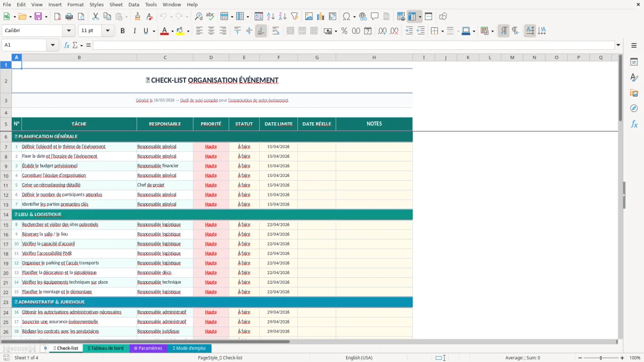The image size is (644, 362).
Task: Apply red font color swatch
Action: pyautogui.click(x=164, y=31)
